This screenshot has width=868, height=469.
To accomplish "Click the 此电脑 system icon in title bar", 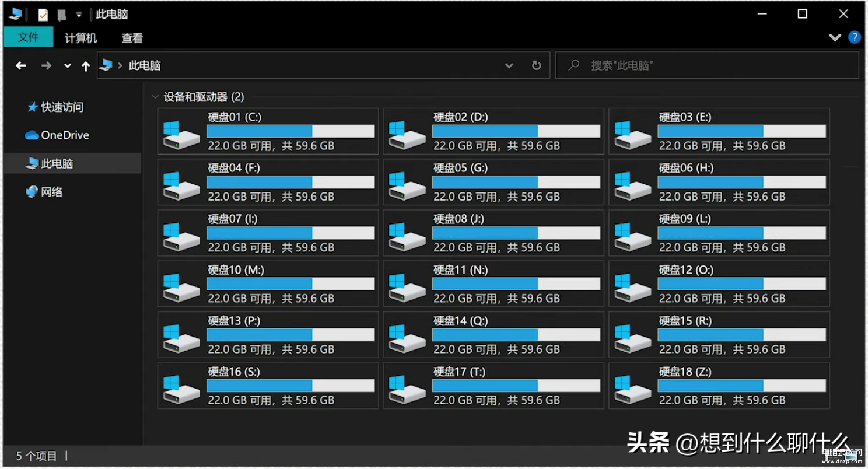I will (x=15, y=14).
